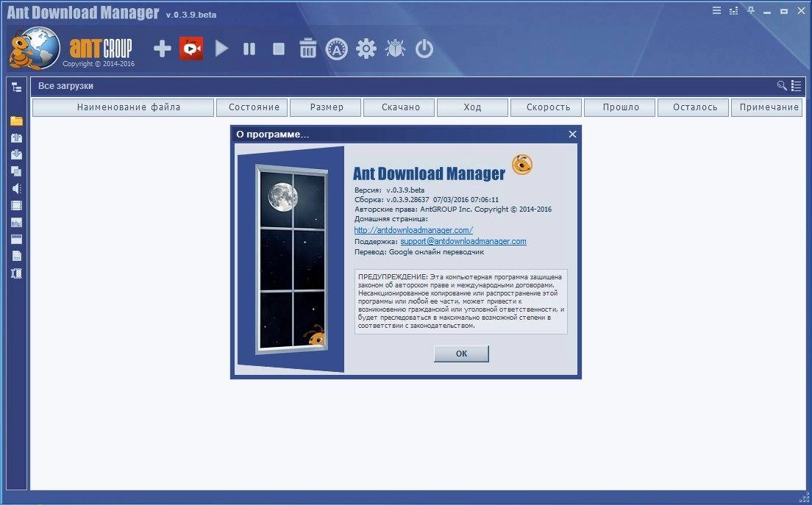Select the yellow folder all-downloads category
This screenshot has height=505, width=812.
pos(17,121)
